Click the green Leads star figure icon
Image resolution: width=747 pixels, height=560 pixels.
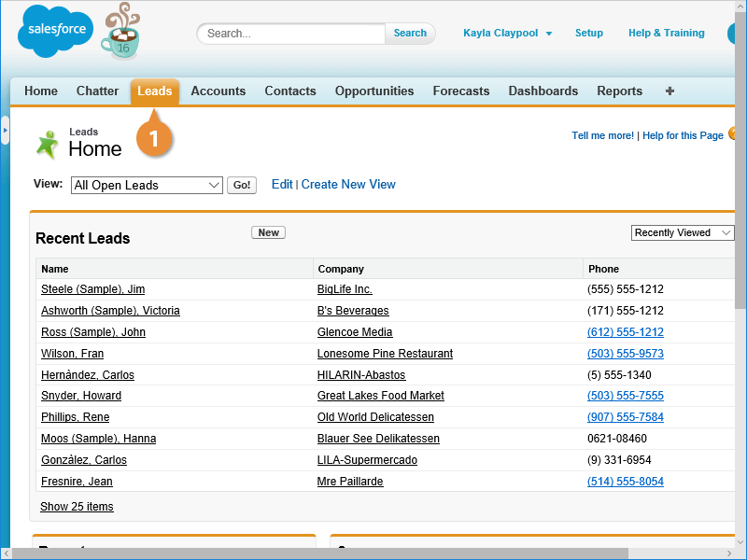[47, 145]
